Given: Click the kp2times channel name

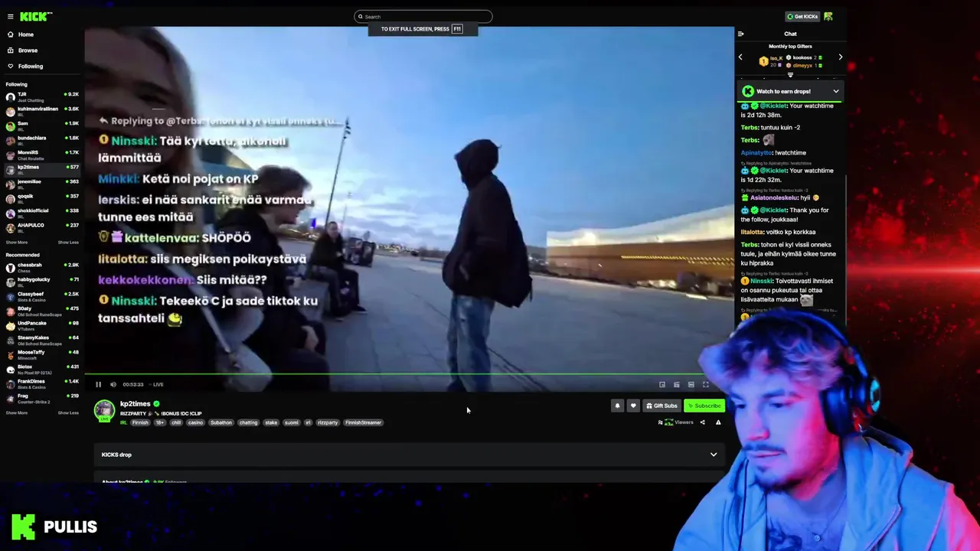Looking at the screenshot, I should click(136, 403).
